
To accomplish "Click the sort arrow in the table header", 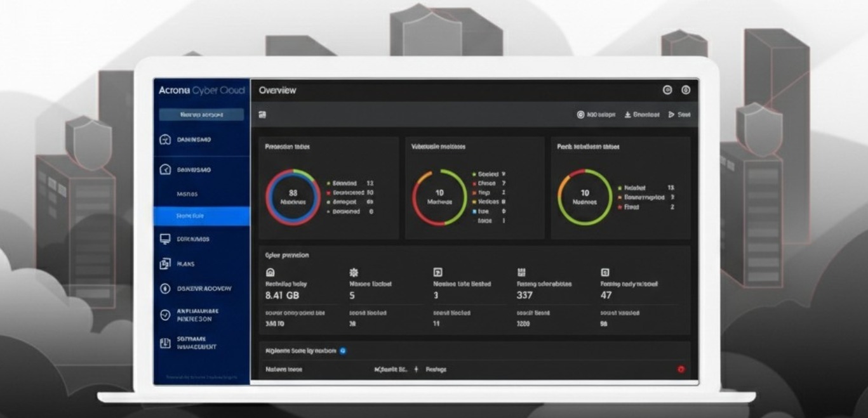I will tap(416, 369).
